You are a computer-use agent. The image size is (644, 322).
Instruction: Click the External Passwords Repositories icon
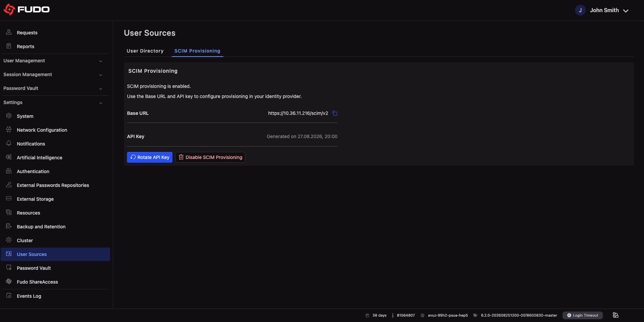point(9,185)
